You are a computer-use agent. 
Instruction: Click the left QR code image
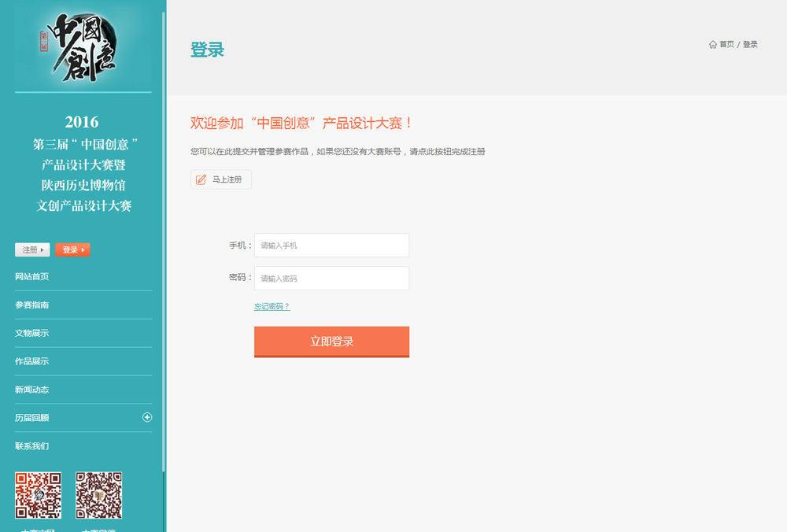[x=38, y=495]
